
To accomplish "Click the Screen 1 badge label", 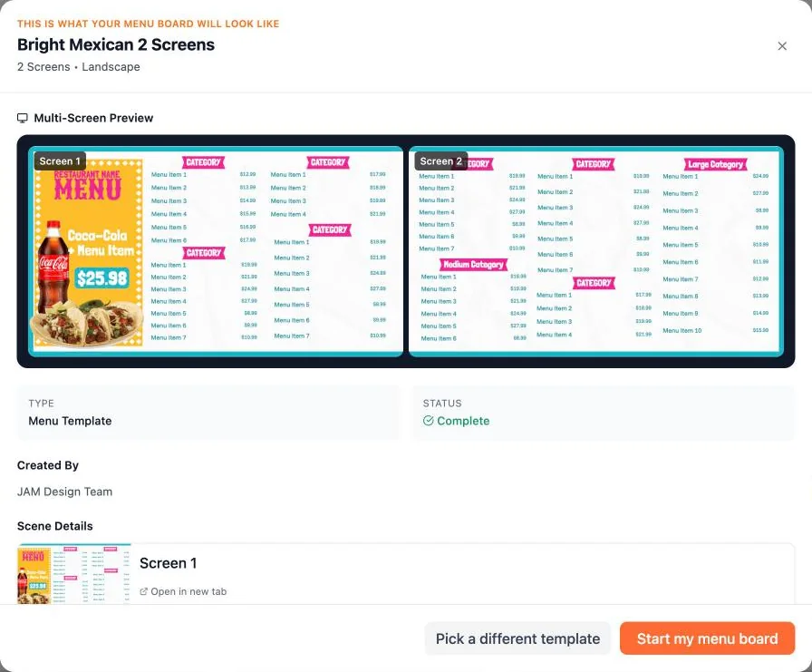I will [x=60, y=161].
